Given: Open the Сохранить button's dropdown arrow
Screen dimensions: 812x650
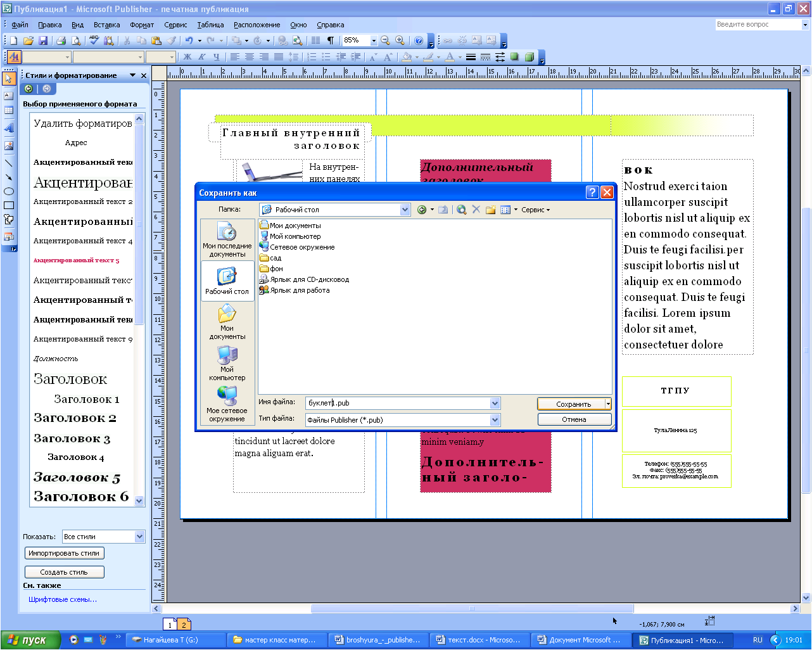Looking at the screenshot, I should coord(608,404).
